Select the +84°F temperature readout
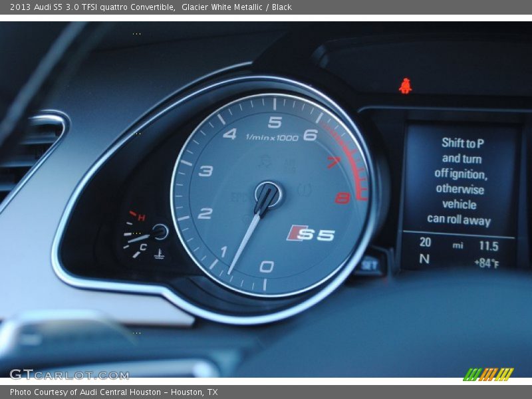Image resolution: width=532 pixels, height=399 pixels. click(485, 263)
